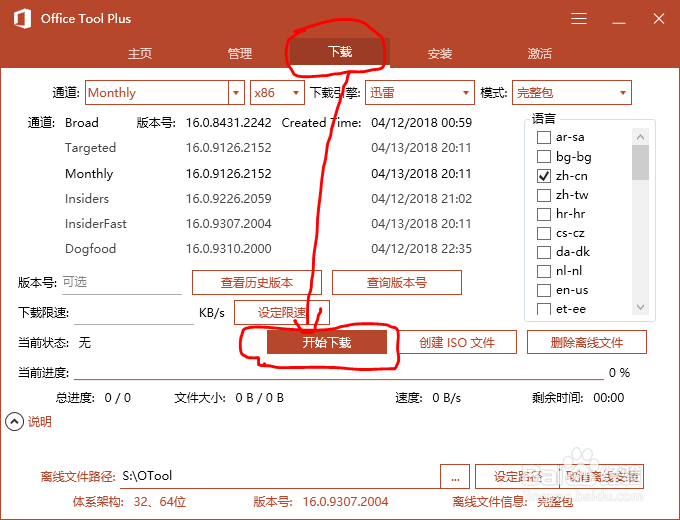Viewport: 680px width, 520px height.
Task: Select the Broad channel row
Action: click(x=268, y=123)
